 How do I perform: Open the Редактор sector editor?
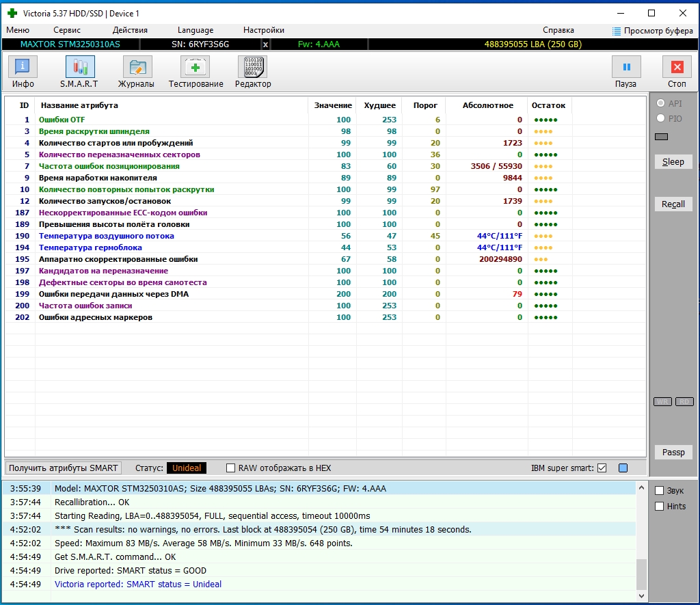[253, 72]
